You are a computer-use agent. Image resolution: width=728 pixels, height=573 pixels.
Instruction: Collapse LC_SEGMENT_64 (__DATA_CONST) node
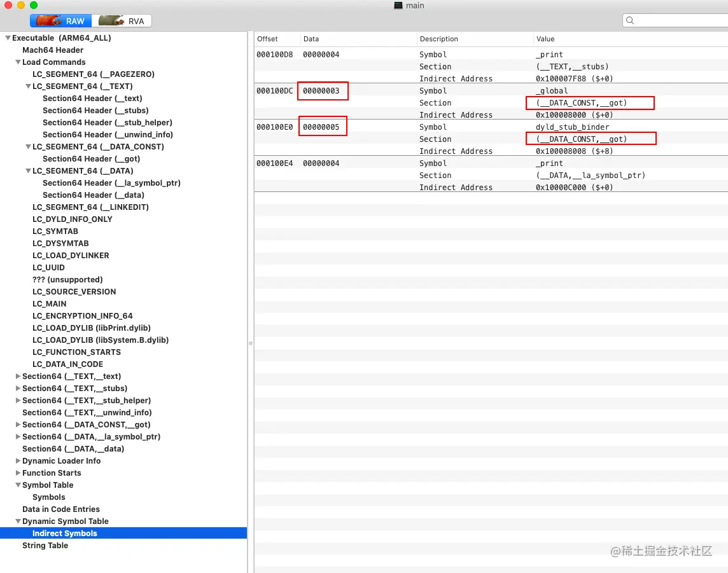coord(29,147)
